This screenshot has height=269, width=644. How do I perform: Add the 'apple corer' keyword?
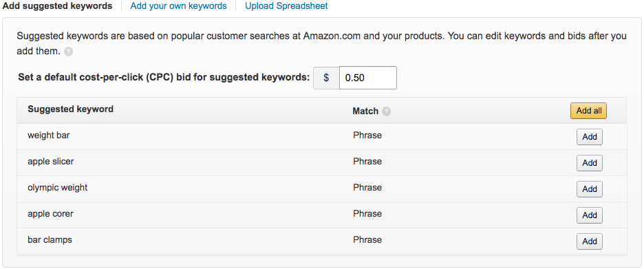(x=590, y=215)
